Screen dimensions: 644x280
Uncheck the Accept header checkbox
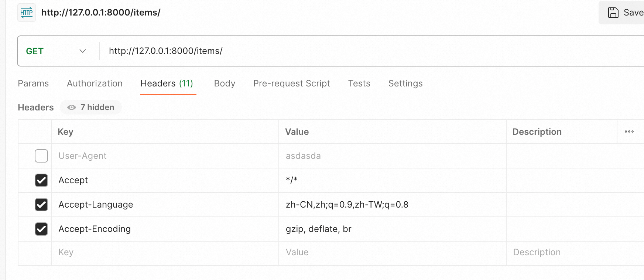[41, 180]
